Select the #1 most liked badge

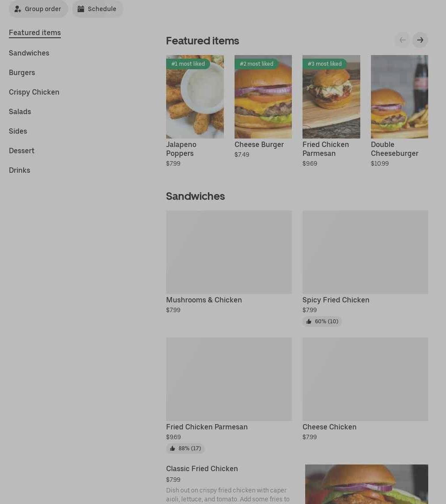[188, 63]
